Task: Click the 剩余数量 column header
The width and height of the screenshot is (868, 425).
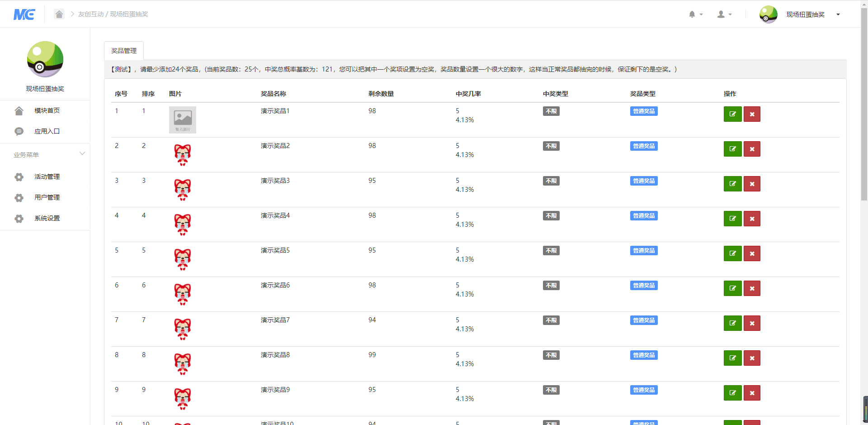Action: [x=381, y=94]
